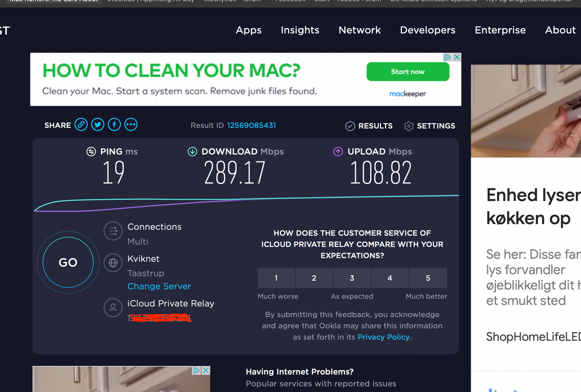Click the bottom kitchen ad thumbnail
The height and width of the screenshot is (392, 581).
click(x=121, y=379)
